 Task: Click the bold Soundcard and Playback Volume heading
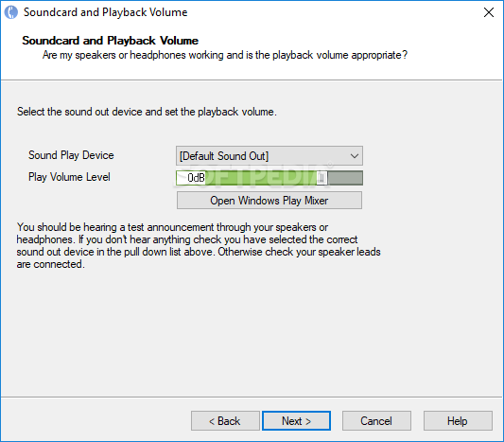pos(111,41)
